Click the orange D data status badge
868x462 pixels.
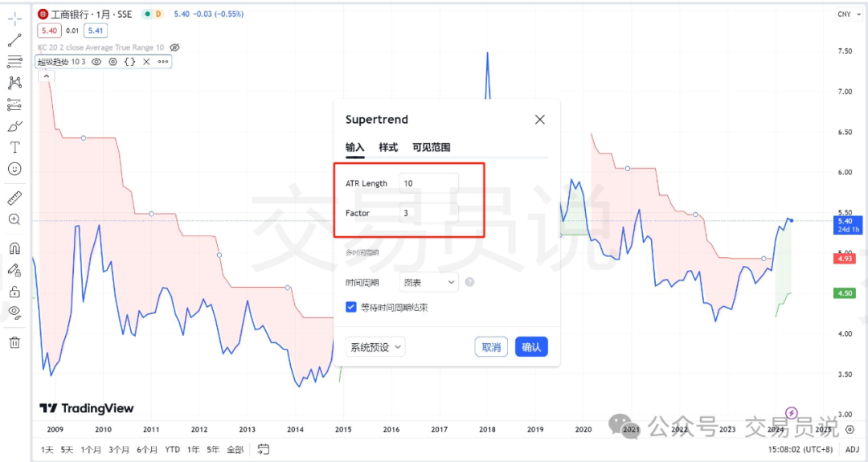pyautogui.click(x=158, y=14)
